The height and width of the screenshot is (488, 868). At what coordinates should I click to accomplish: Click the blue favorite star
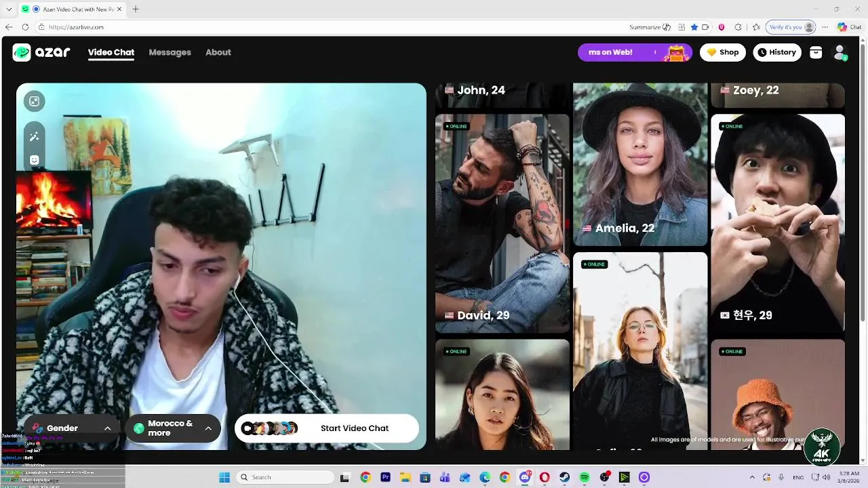(x=694, y=27)
